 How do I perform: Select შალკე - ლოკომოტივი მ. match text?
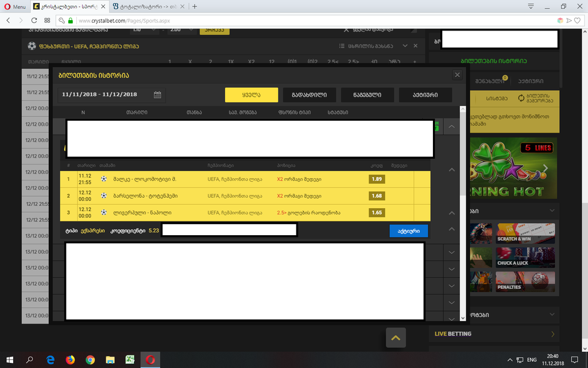point(145,179)
